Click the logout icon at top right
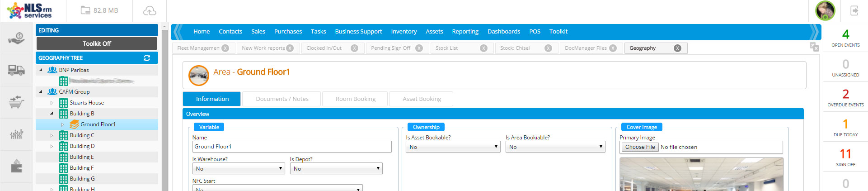The width and height of the screenshot is (868, 191). point(854,10)
